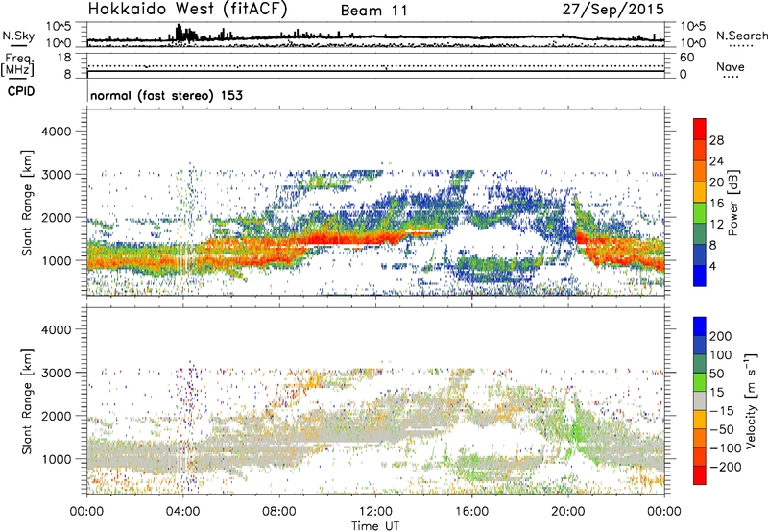The height and width of the screenshot is (532, 768).
Task: Click the blue bottom of Power colorbar
Action: click(x=700, y=277)
